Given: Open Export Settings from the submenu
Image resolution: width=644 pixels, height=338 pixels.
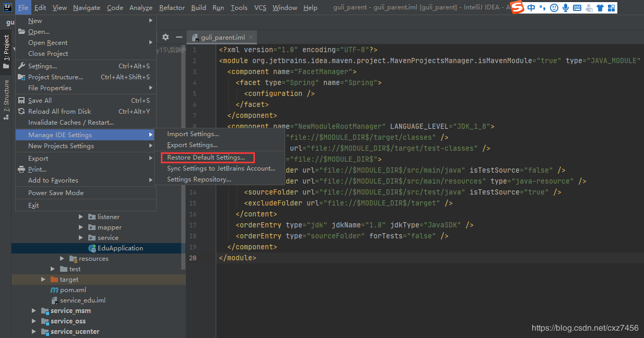Looking at the screenshot, I should tap(192, 145).
